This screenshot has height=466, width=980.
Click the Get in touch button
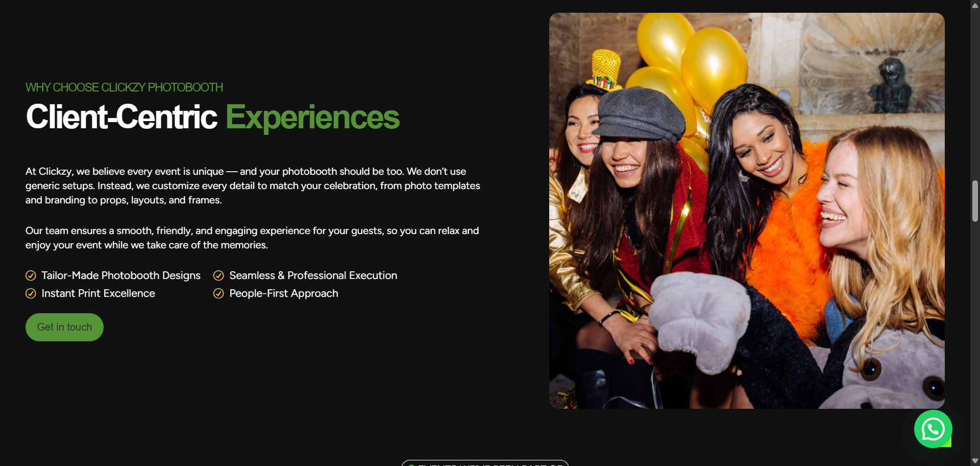(64, 327)
